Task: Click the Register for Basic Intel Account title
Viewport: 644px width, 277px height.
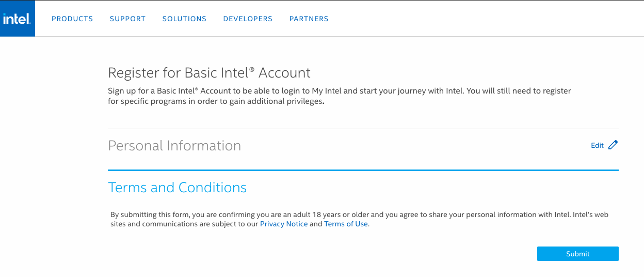Action: [209, 73]
